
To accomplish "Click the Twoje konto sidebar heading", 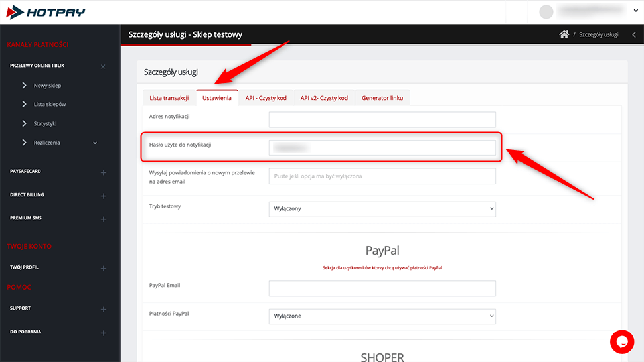I will coord(29,247).
